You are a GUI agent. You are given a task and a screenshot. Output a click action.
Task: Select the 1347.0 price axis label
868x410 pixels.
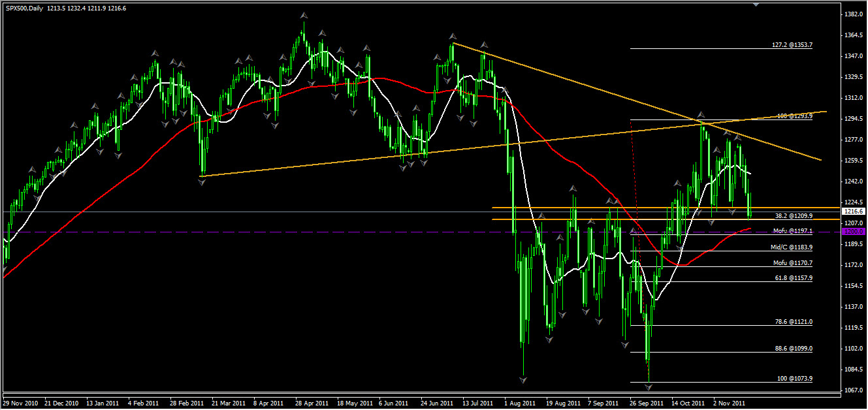854,56
